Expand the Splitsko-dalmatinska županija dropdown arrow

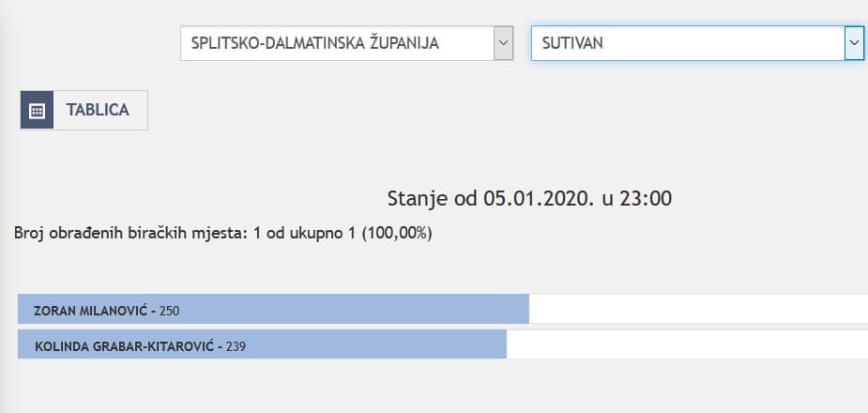[x=503, y=43]
